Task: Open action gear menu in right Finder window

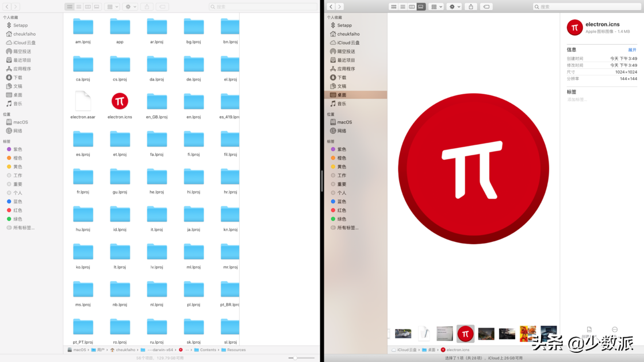Action: [x=455, y=6]
